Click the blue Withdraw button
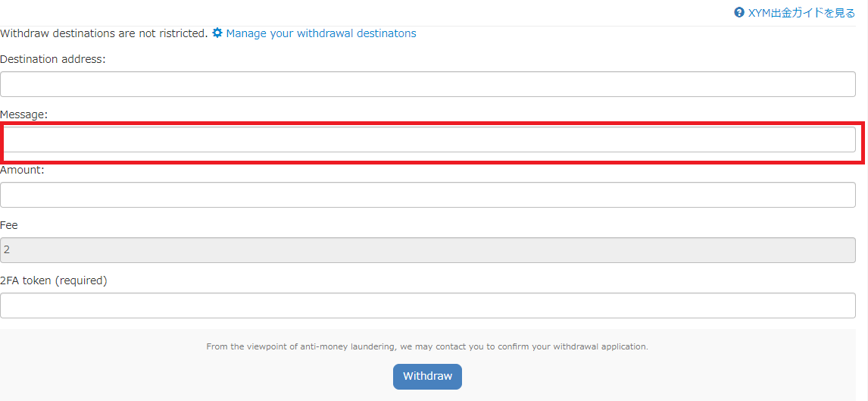 click(427, 377)
